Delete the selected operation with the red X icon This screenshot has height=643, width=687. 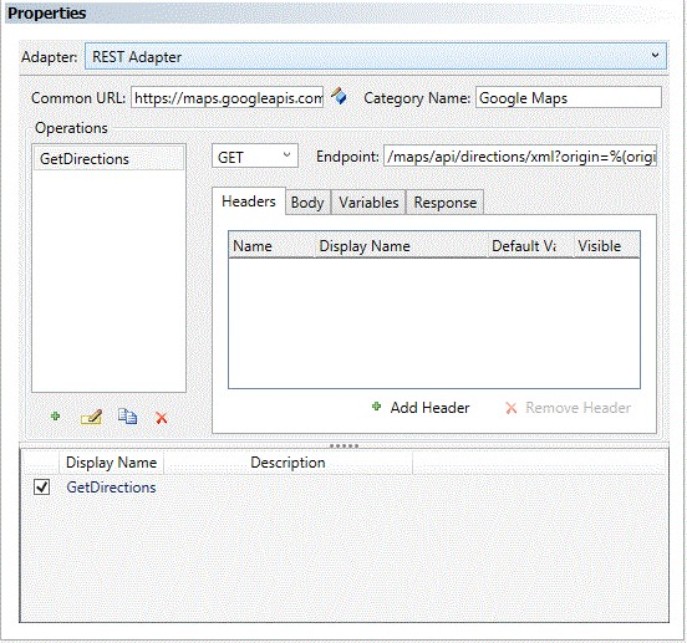[x=161, y=418]
